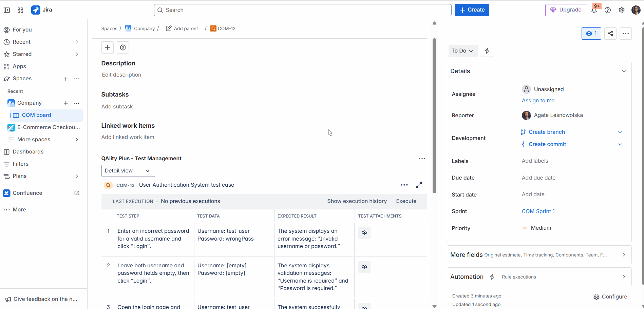This screenshot has height=309, width=644.
Task: Open the settings gear in top bar
Action: (x=622, y=10)
